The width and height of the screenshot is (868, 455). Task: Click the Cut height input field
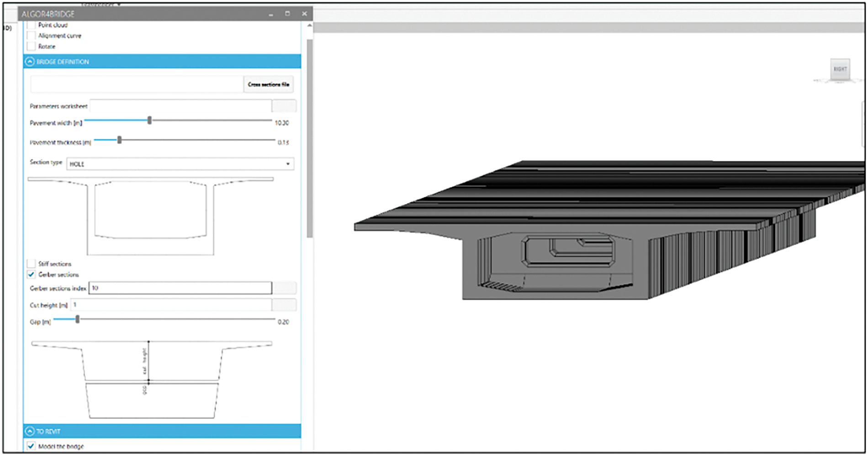(171, 305)
